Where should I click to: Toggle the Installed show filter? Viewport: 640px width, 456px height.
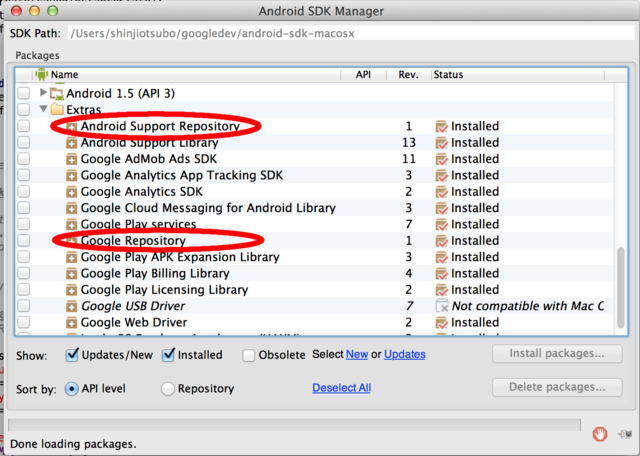[168, 355]
